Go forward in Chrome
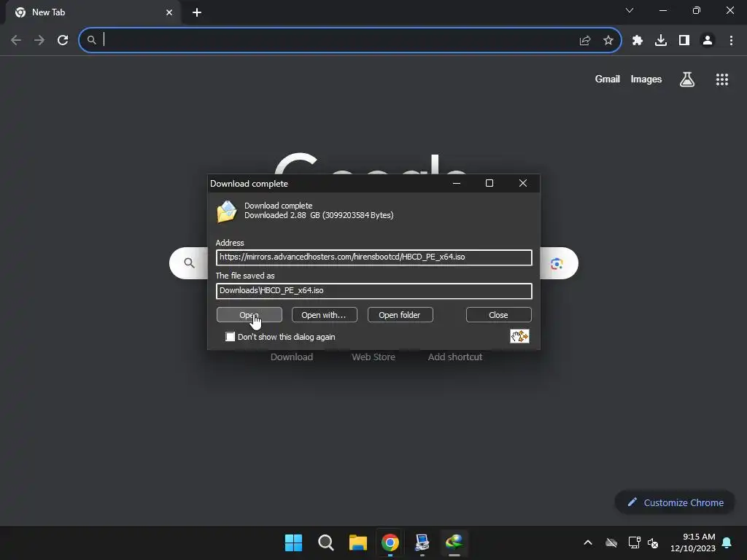Viewport: 747px width, 560px height. 39,41
